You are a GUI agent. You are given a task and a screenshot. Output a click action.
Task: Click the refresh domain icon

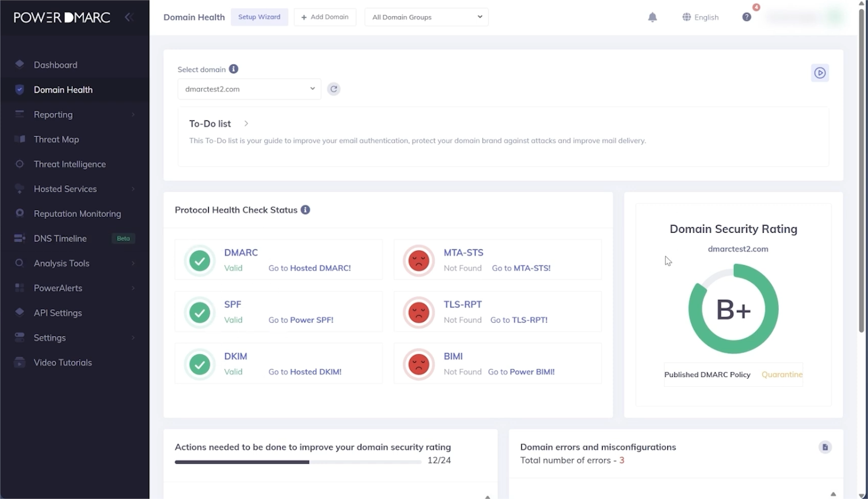tap(334, 89)
